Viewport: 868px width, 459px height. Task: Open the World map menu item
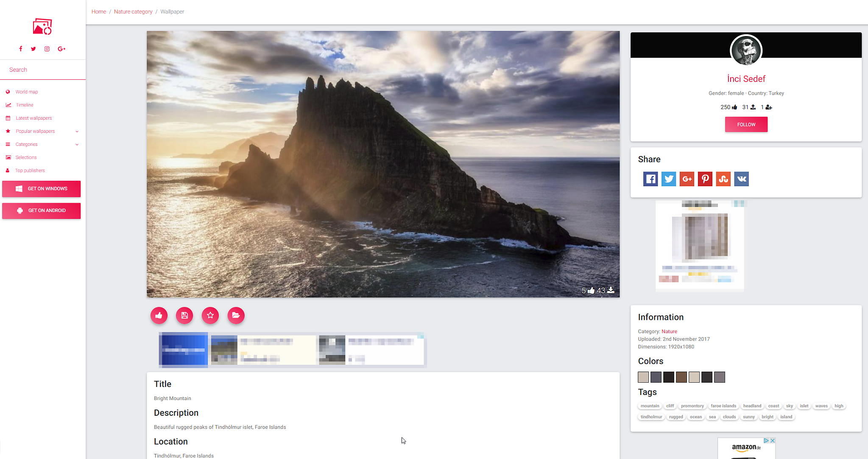[27, 92]
